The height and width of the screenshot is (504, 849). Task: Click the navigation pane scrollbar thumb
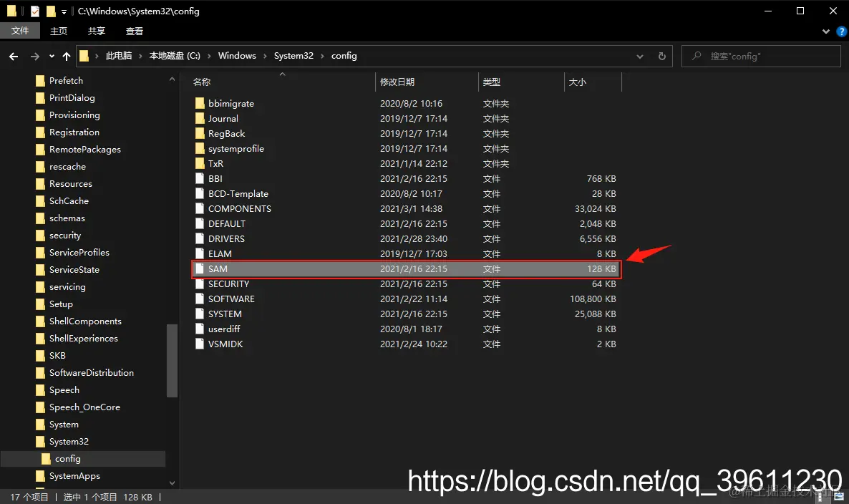click(173, 361)
